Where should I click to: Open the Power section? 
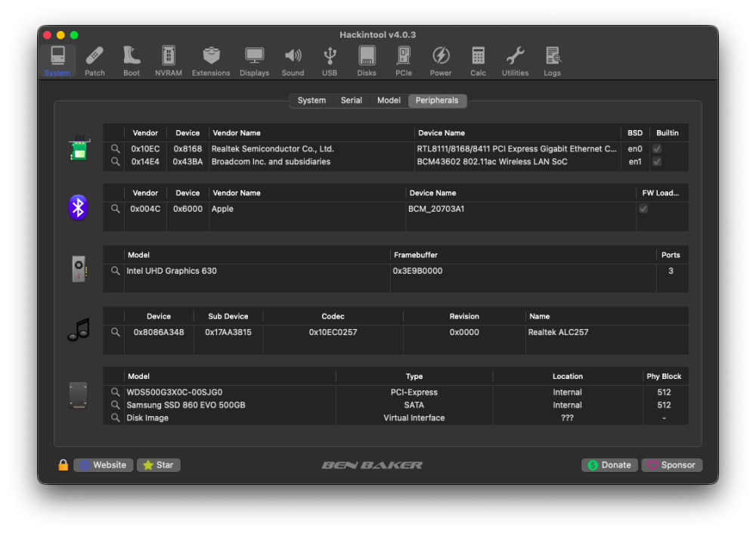441,61
